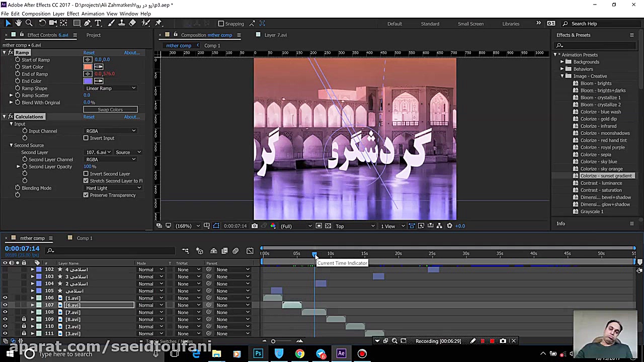This screenshot has width=644, height=362.
Task: Open the Graph Editor in the timeline
Action: click(x=250, y=251)
